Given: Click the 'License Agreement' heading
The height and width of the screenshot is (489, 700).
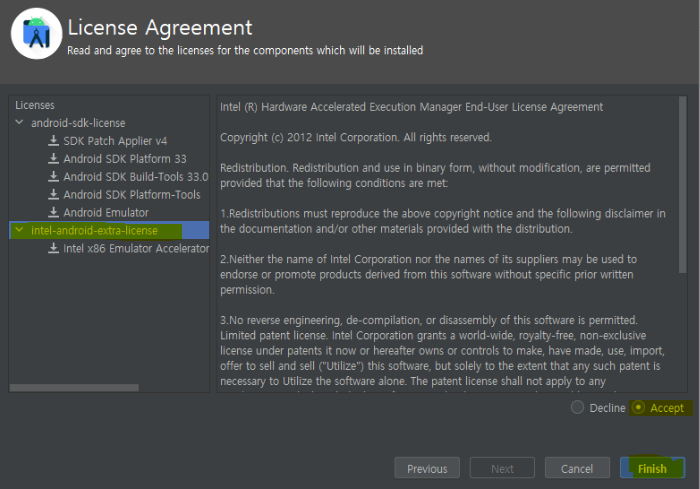Looking at the screenshot, I should 160,27.
